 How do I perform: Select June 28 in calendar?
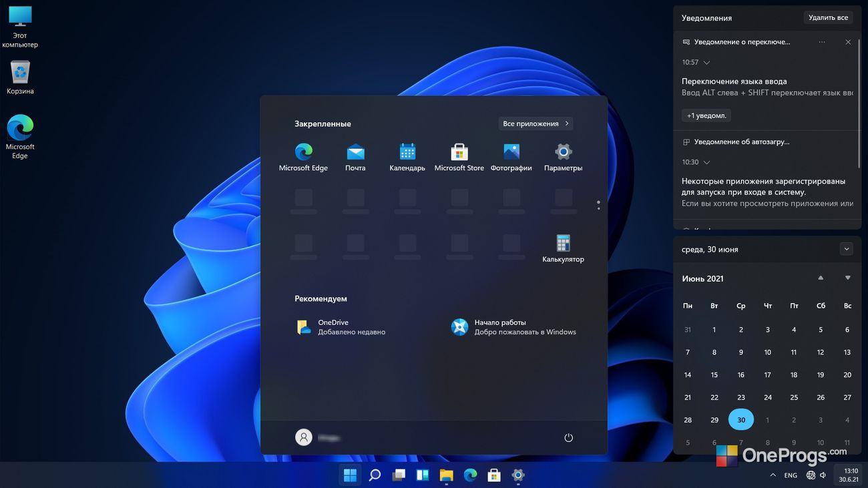[x=688, y=420]
